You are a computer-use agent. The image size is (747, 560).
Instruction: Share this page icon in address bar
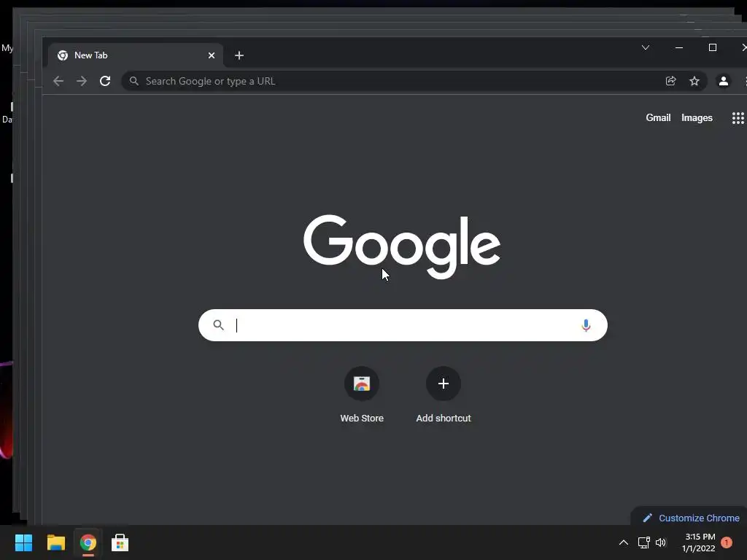pyautogui.click(x=671, y=81)
